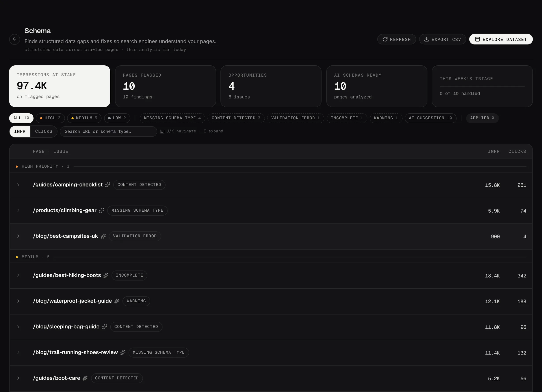Switch to the CLICKS metric tab
This screenshot has height=392, width=542.
44,132
